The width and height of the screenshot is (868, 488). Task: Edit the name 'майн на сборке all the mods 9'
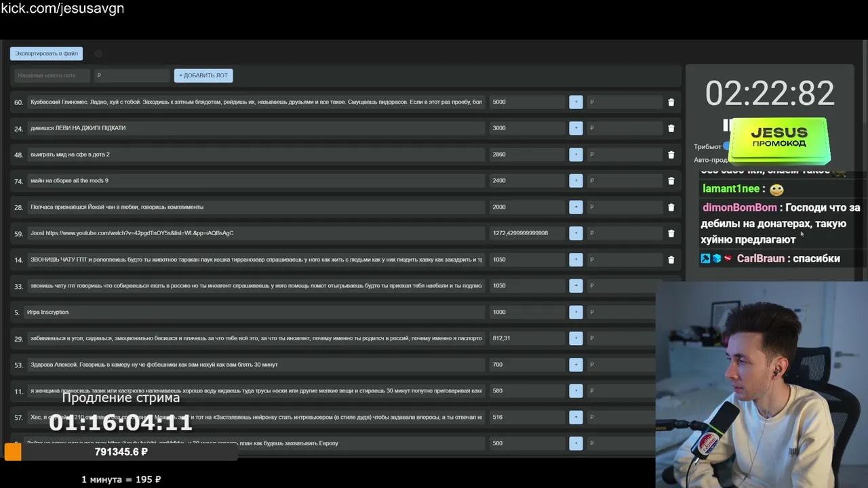point(256,180)
